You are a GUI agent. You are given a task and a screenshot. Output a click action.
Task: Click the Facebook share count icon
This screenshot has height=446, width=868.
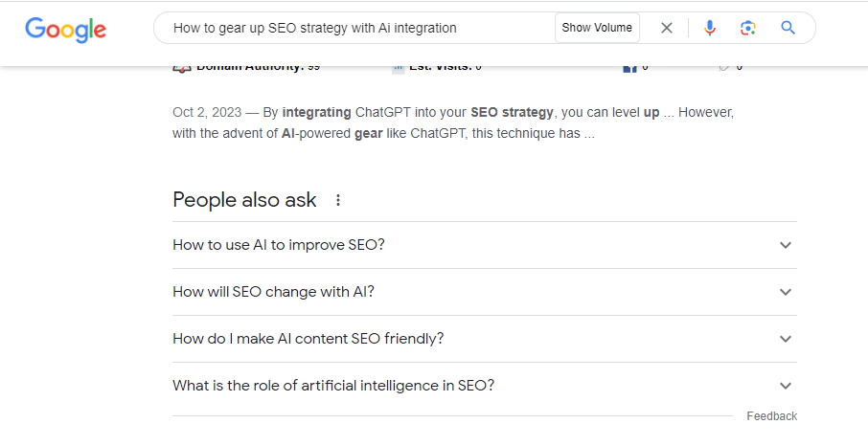coord(629,68)
